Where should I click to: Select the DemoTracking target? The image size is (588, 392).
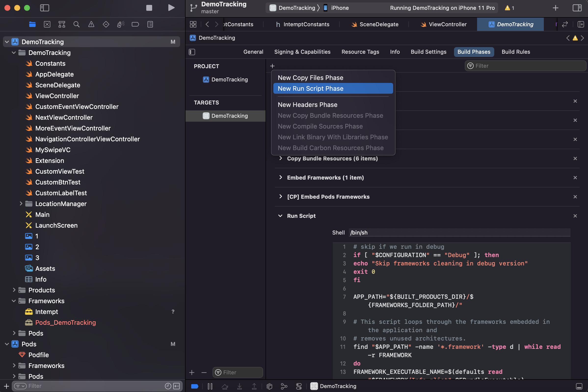pos(225,116)
